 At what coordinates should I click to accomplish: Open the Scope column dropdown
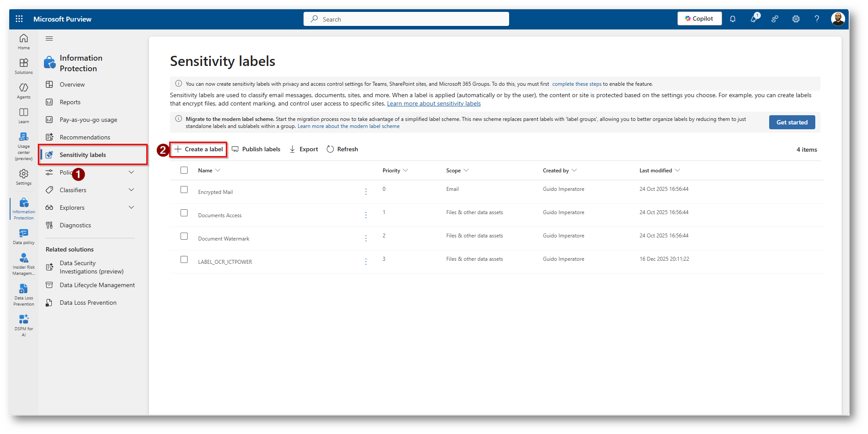tap(466, 170)
